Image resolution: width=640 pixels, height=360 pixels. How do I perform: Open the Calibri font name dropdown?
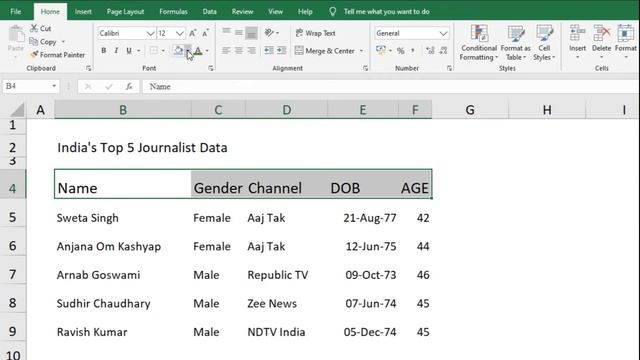[150, 33]
